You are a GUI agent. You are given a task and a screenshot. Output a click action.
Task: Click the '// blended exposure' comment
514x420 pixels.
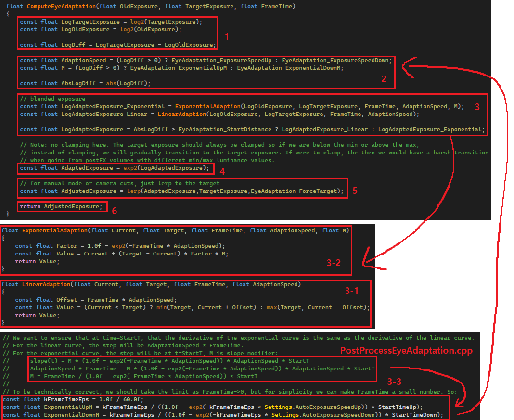(52, 99)
